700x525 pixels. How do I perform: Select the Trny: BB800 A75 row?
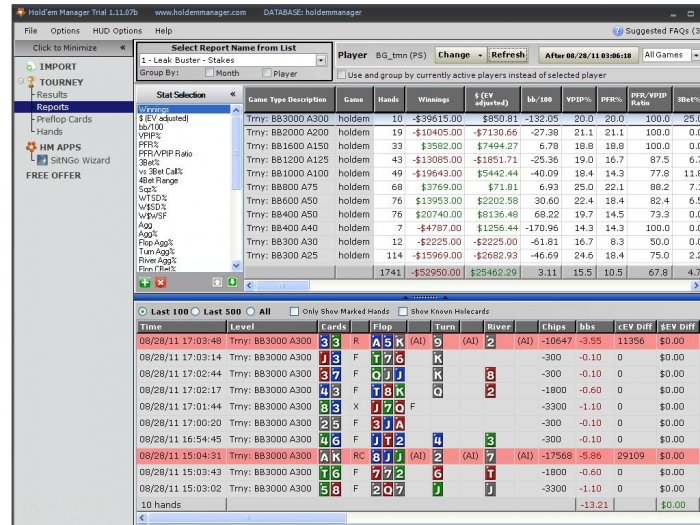pos(472,187)
